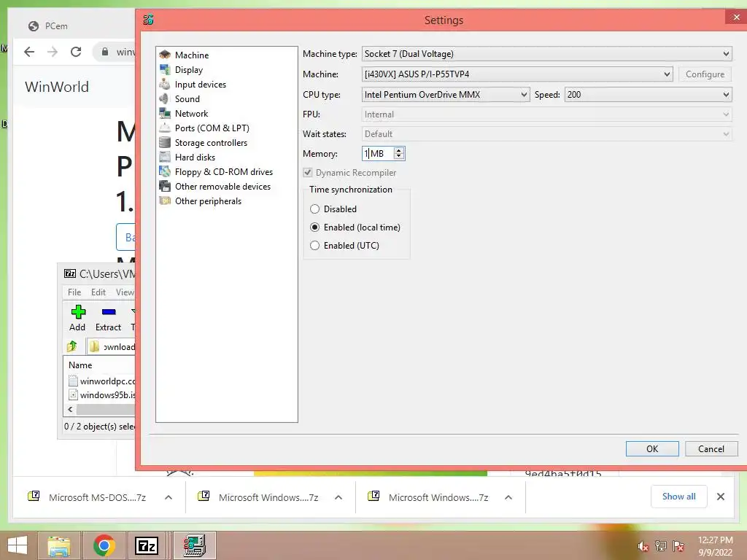Image resolution: width=747 pixels, height=560 pixels.
Task: Open Display settings via its monitor icon
Action: pos(165,69)
